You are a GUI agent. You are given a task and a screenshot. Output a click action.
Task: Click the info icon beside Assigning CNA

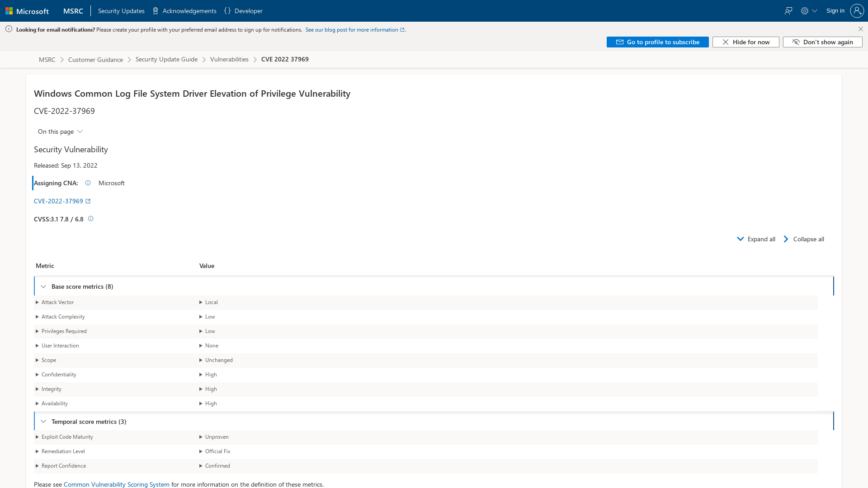click(x=88, y=183)
